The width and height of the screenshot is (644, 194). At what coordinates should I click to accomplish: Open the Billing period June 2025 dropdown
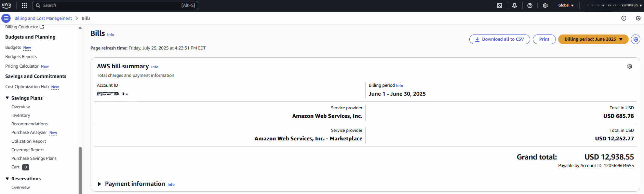(593, 39)
